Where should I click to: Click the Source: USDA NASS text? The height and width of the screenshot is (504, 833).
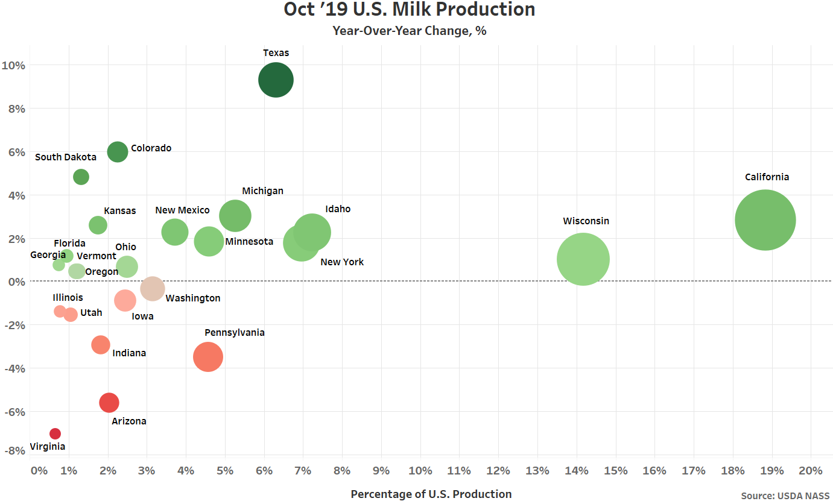pyautogui.click(x=785, y=496)
